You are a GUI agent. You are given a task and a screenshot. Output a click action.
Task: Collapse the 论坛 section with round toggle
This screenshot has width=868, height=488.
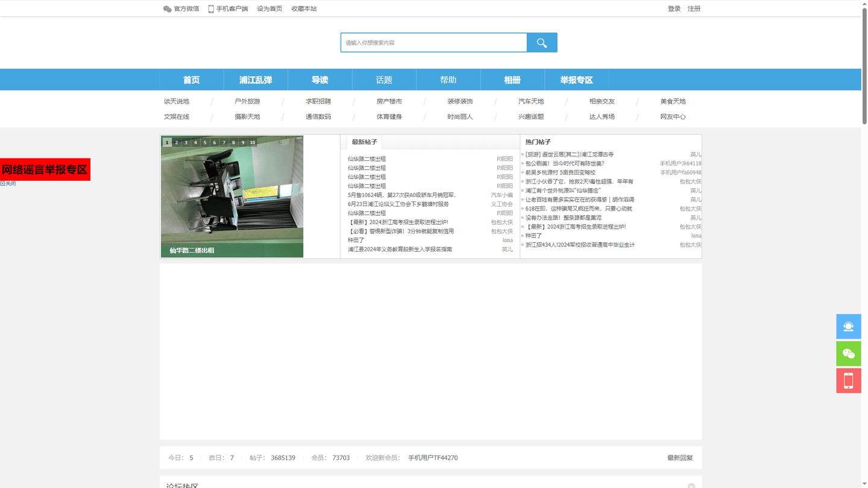tap(691, 486)
